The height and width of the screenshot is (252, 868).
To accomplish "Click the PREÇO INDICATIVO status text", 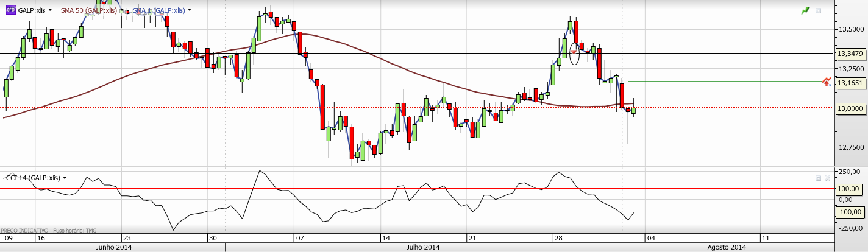I will pyautogui.click(x=24, y=231).
